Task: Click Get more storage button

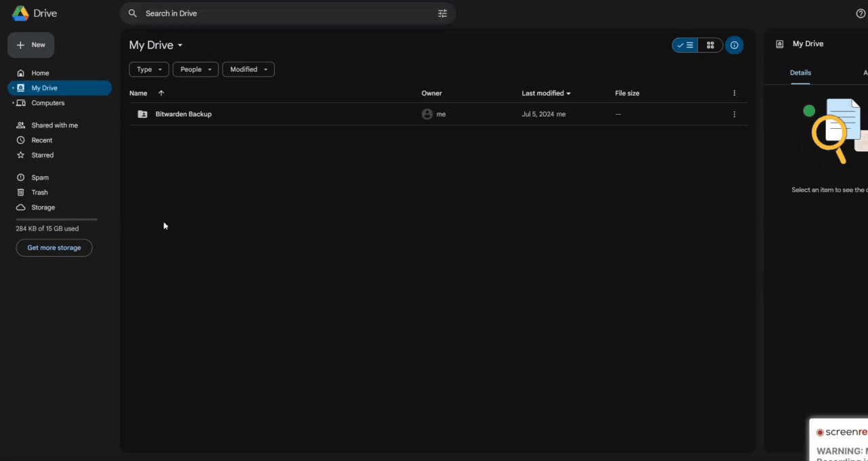Action: (54, 248)
